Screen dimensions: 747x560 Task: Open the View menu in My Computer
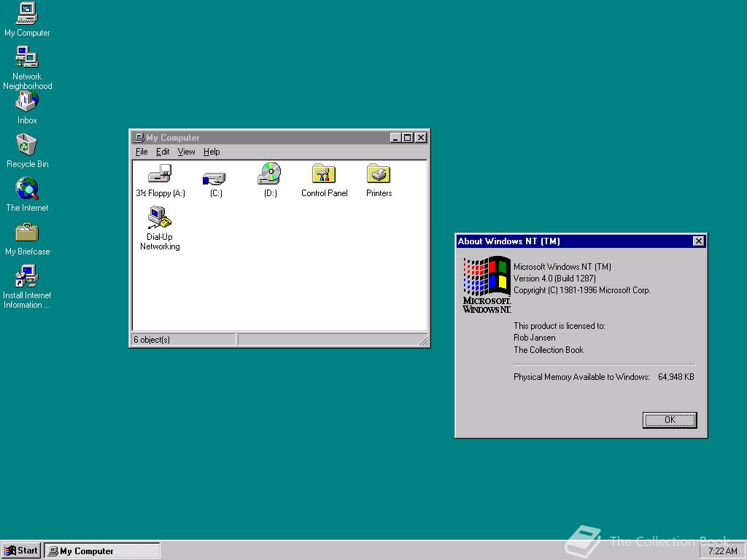[186, 152]
